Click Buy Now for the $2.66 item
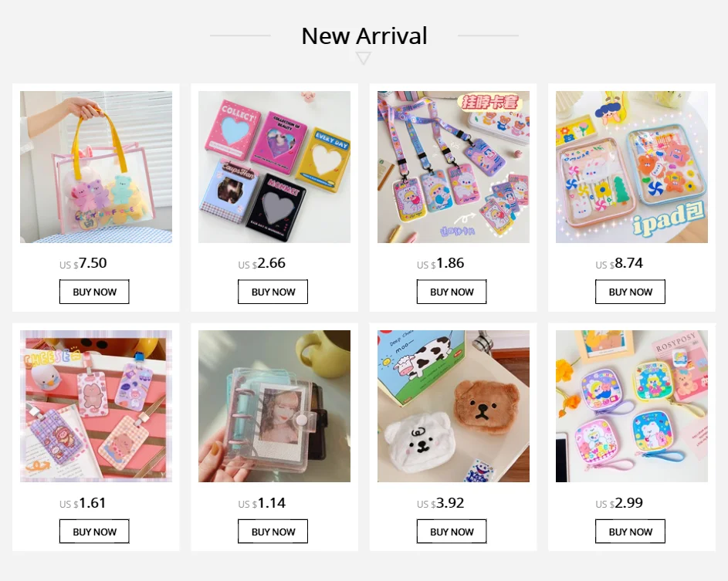Image resolution: width=728 pixels, height=581 pixels. click(x=273, y=292)
